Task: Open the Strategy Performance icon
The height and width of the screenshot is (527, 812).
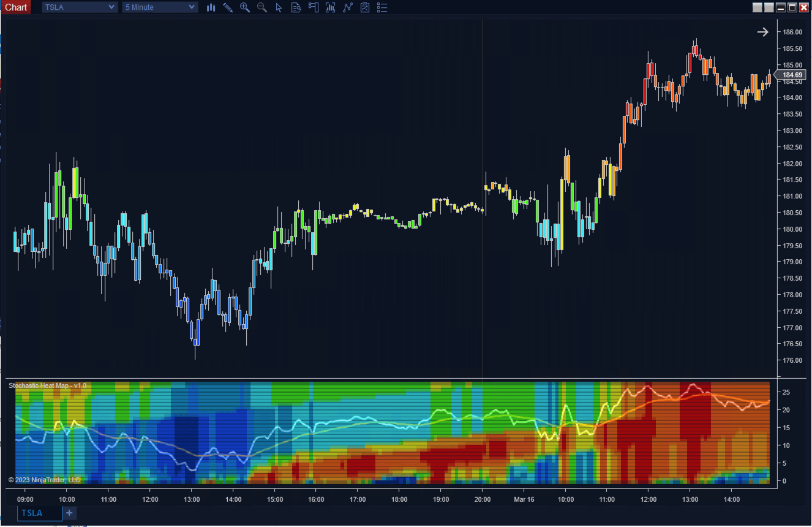Action: point(365,7)
